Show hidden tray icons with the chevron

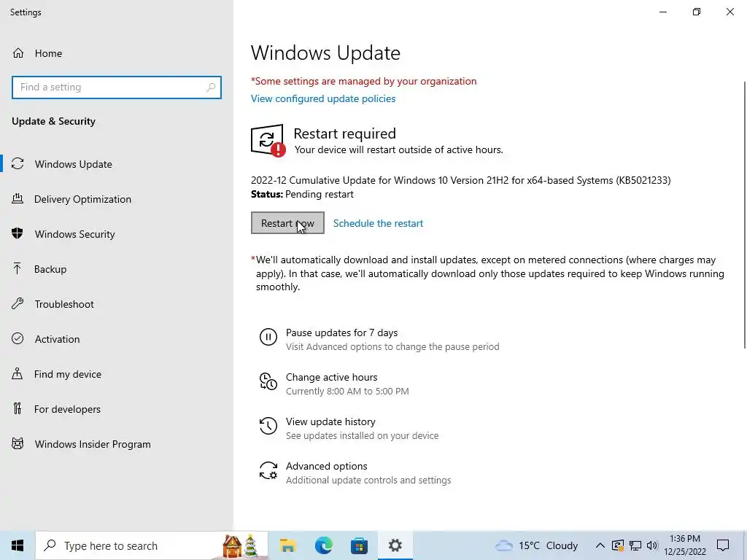tap(600, 545)
